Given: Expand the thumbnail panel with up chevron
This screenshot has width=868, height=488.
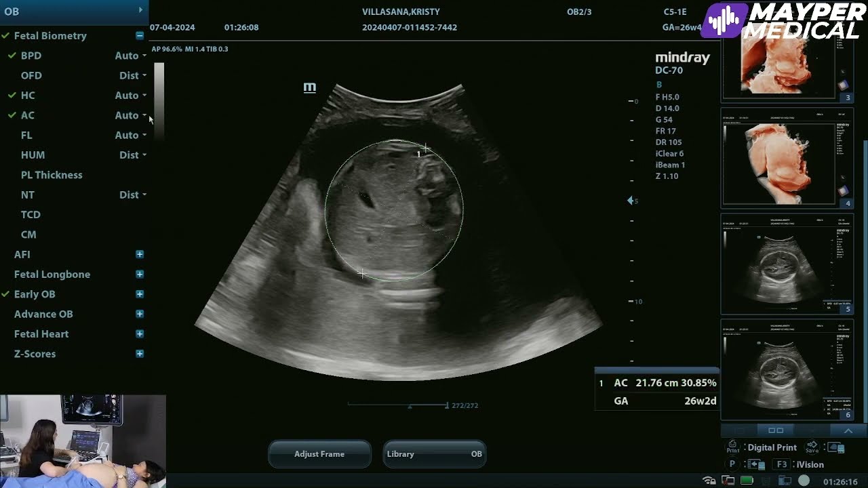Looking at the screenshot, I should tap(848, 430).
